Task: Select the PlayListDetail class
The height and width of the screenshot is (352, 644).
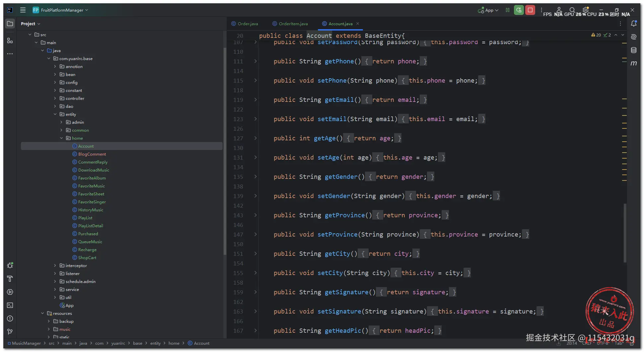Action: coord(91,226)
